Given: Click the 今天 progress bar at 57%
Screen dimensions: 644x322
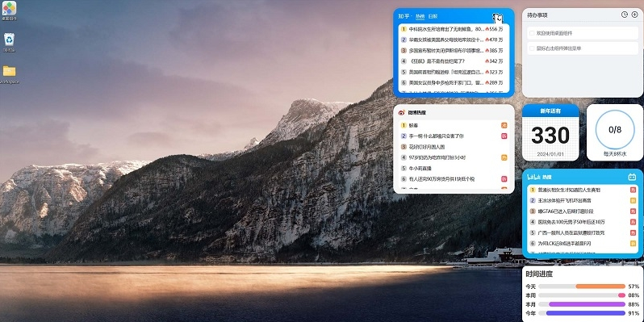Looking at the screenshot, I should coord(582,286).
